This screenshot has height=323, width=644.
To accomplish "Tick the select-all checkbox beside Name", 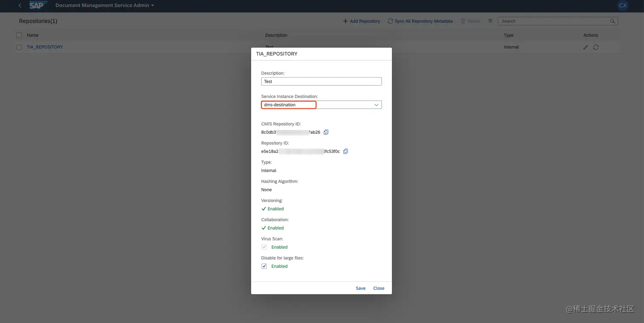I will coord(19,35).
